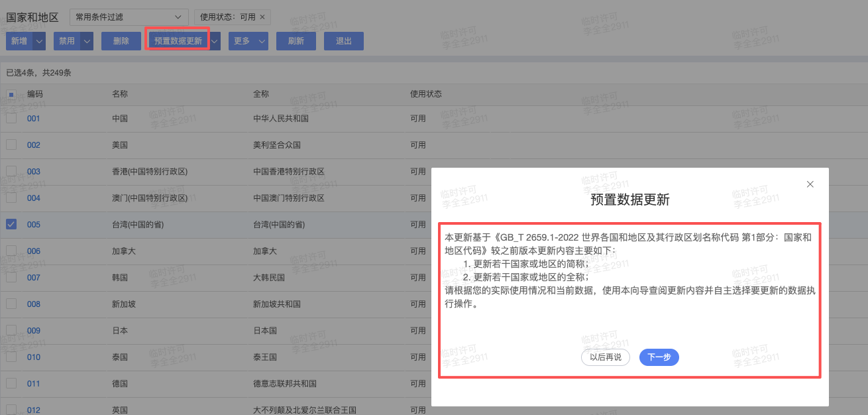Open code link 002
Screen dimensions: 868x415
pos(34,145)
